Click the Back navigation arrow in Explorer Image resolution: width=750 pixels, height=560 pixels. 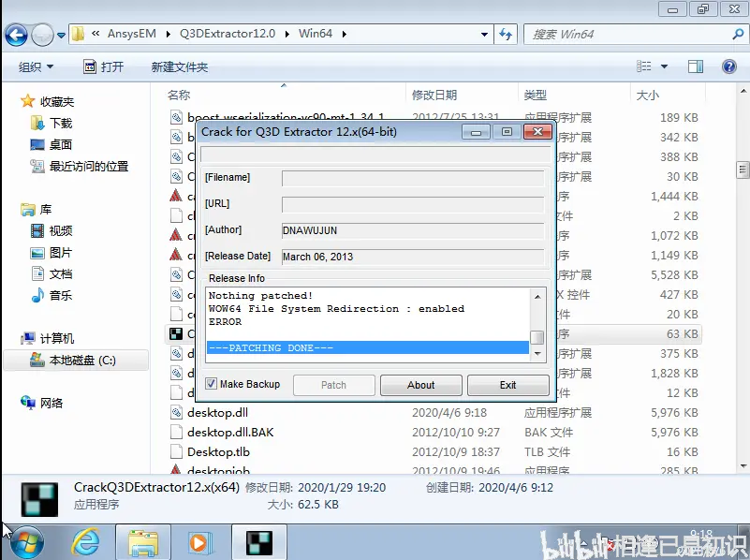[16, 35]
